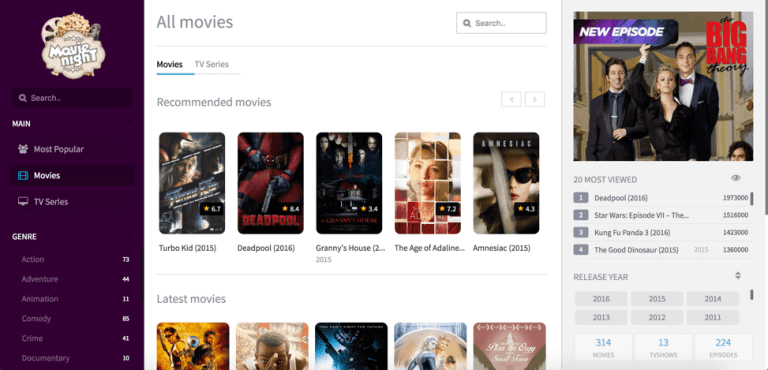Focus the top Search field in All movies
The image size is (768, 370).
pos(501,23)
